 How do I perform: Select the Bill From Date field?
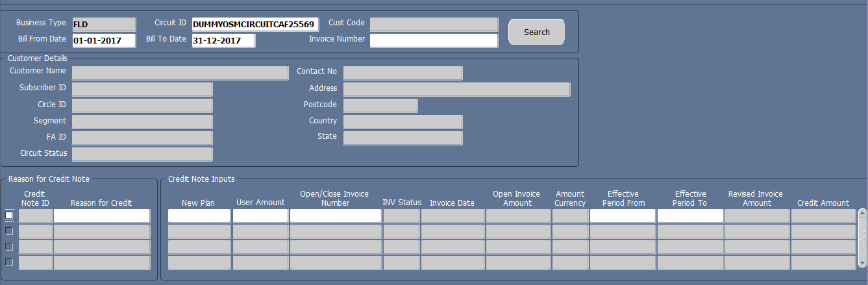[104, 40]
